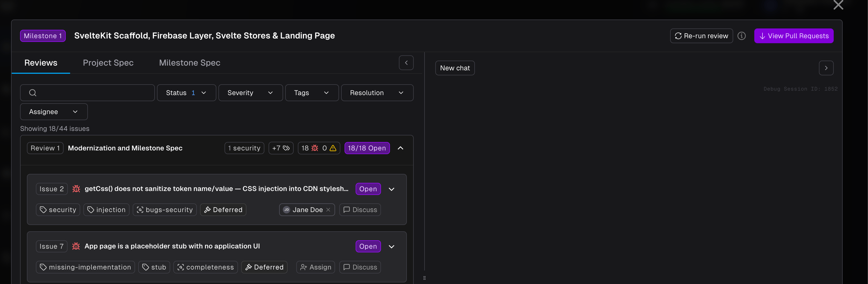This screenshot has width=868, height=284.
Task: Click the getCss() issue title
Action: click(216, 189)
